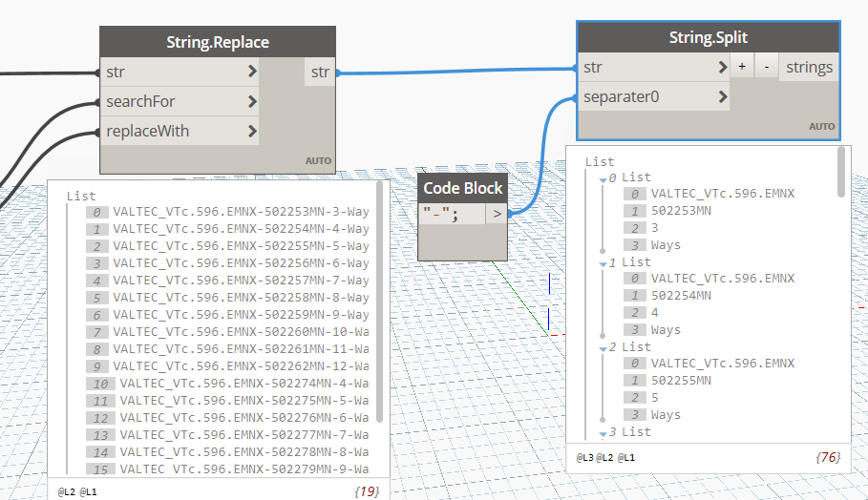This screenshot has height=500, width=868.
Task: Click top-level List label in Split preview
Action: pyautogui.click(x=600, y=162)
